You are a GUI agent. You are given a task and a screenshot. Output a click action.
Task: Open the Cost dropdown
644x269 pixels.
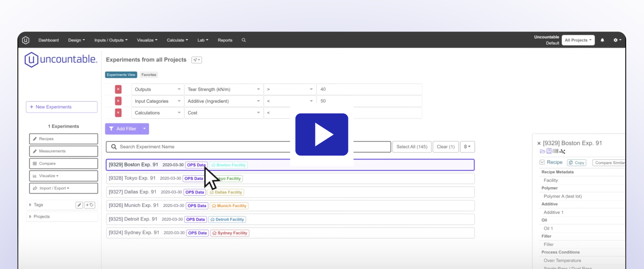[224, 113]
